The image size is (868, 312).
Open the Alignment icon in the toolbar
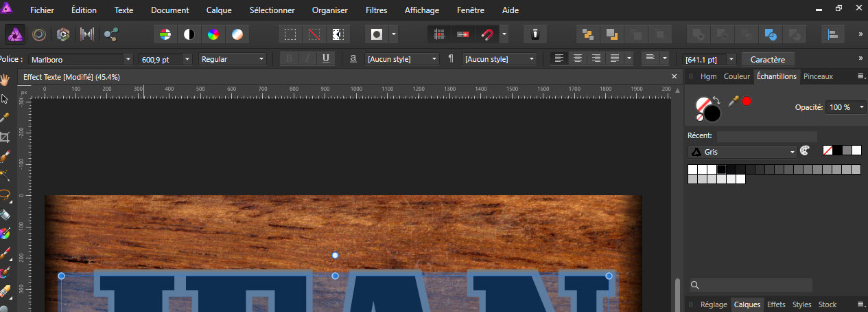point(834,34)
